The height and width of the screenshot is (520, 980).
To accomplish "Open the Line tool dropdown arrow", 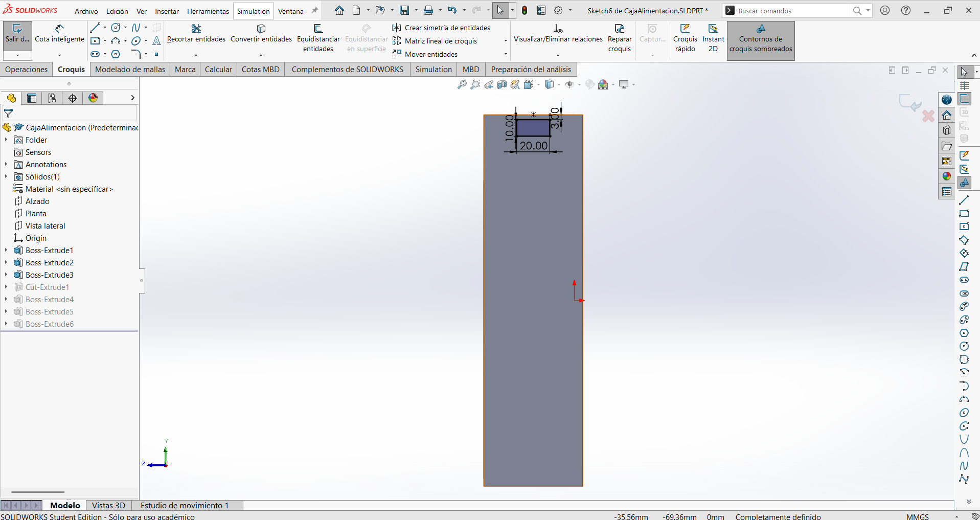I will click(105, 28).
